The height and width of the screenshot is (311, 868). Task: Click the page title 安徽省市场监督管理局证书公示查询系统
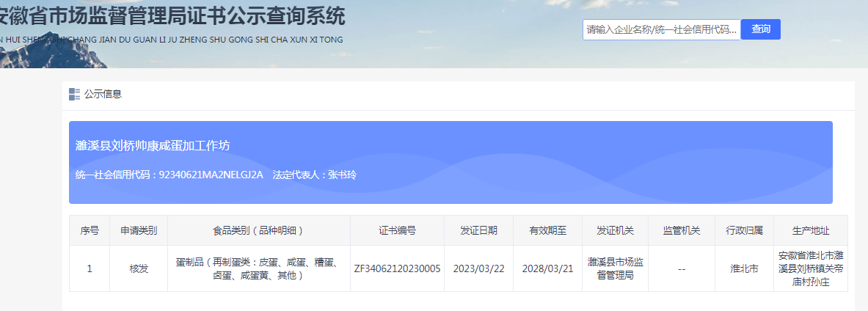[x=172, y=16]
